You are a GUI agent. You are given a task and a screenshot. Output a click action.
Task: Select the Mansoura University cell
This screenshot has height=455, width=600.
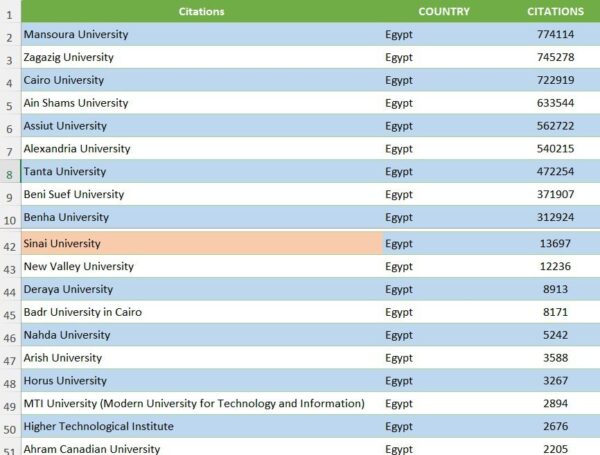[x=76, y=35]
